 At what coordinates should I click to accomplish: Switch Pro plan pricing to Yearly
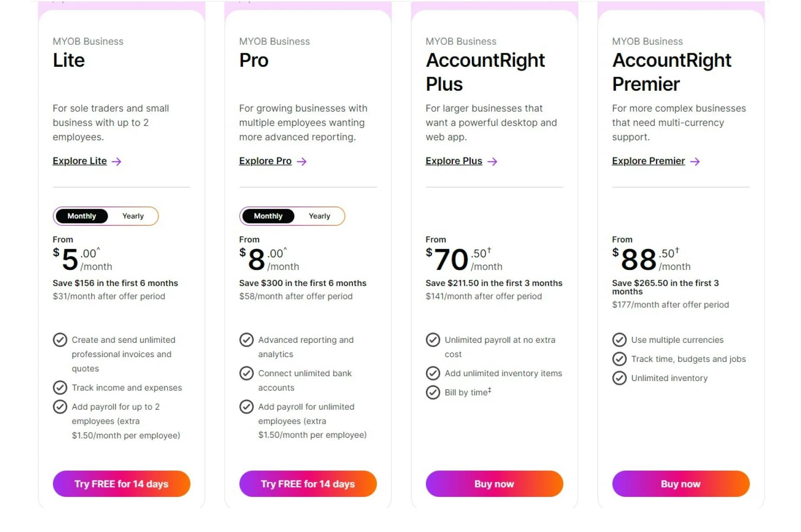point(320,216)
